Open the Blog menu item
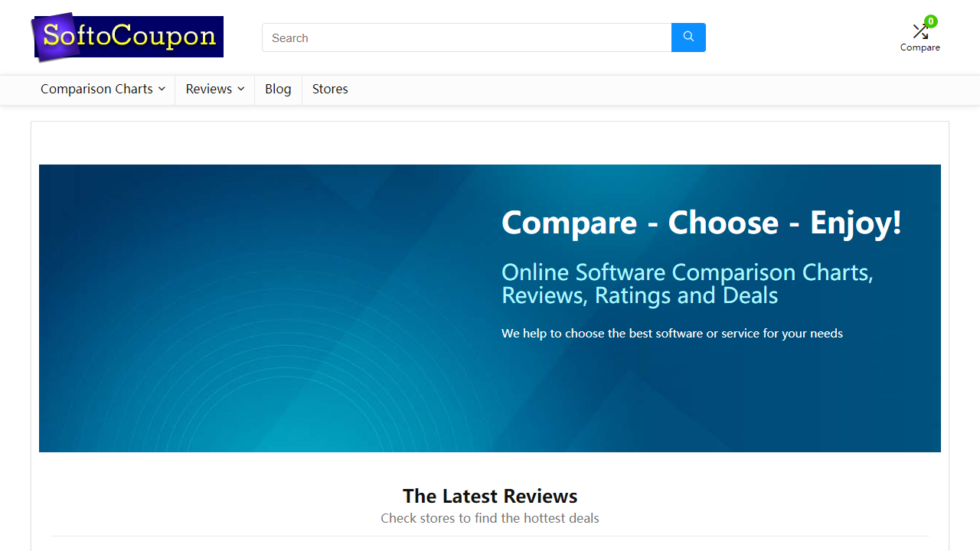The image size is (980, 551). pos(278,90)
